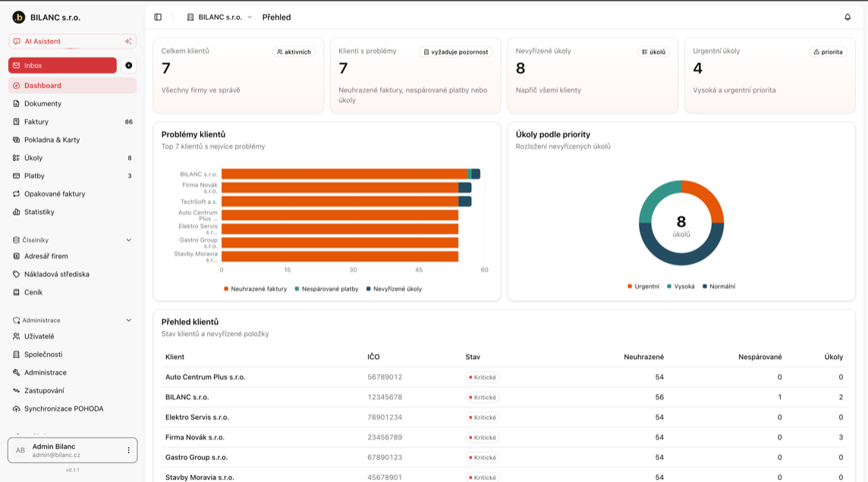Click the úkolů badge

point(653,52)
